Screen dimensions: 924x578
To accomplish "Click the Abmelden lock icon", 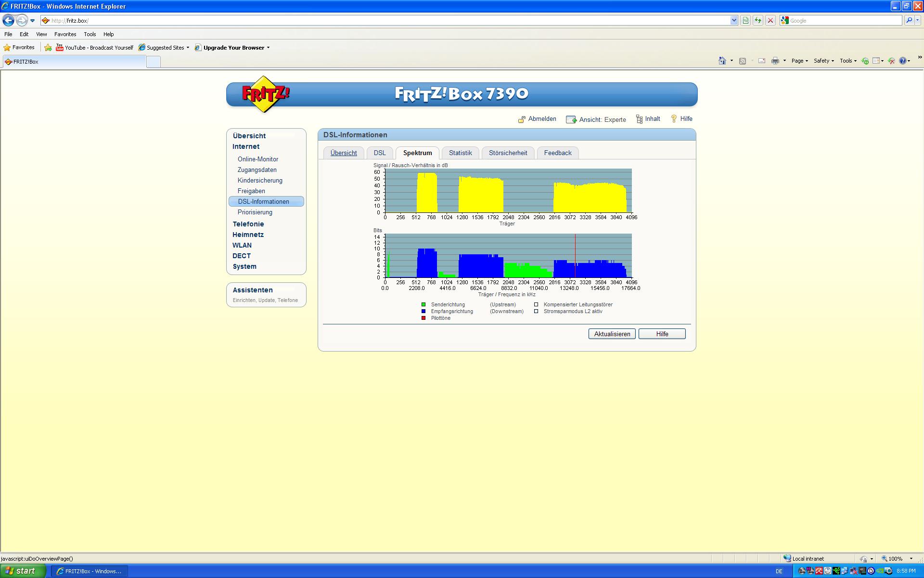I will click(x=521, y=119).
